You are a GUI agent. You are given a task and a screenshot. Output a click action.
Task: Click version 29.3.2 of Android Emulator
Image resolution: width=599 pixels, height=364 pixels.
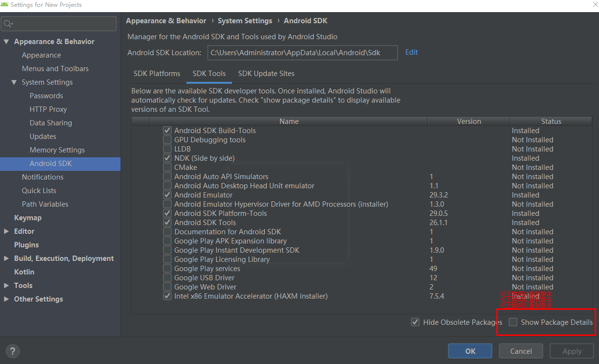(x=439, y=195)
